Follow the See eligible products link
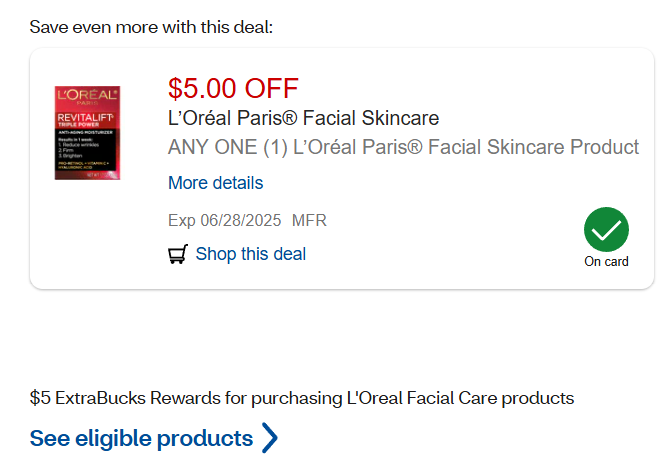 141,438
